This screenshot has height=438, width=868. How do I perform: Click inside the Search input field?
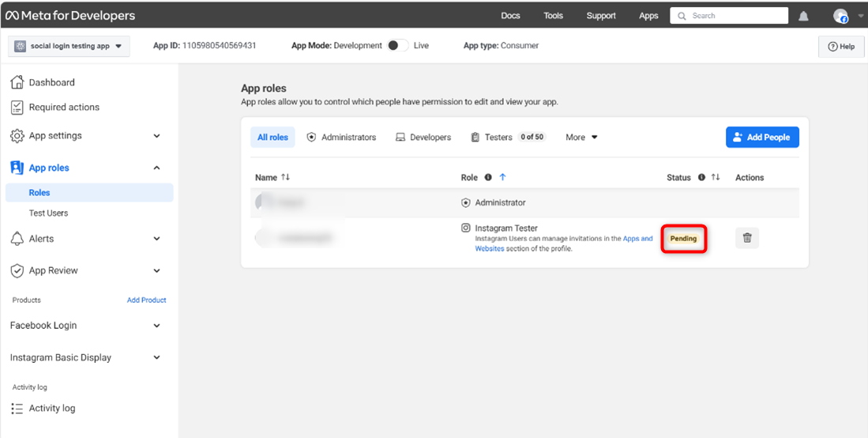click(729, 16)
